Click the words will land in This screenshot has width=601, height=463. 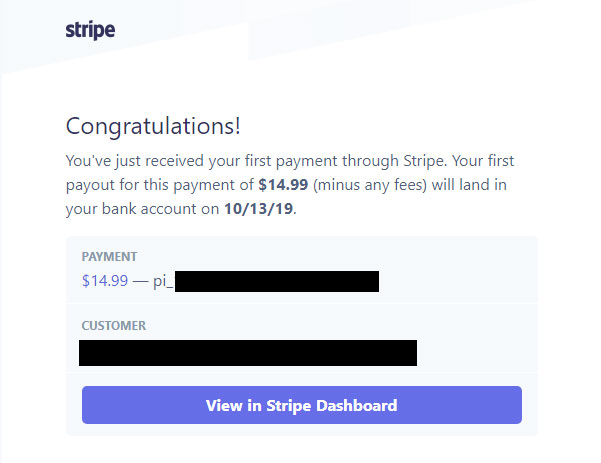pyautogui.click(x=469, y=185)
